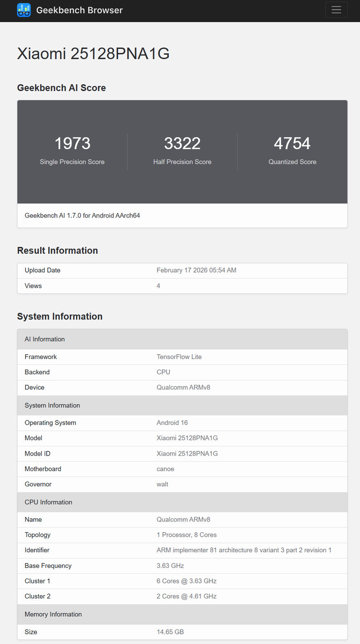360x644 pixels.
Task: Click the Cluster 2 frequency value
Action: (x=186, y=596)
